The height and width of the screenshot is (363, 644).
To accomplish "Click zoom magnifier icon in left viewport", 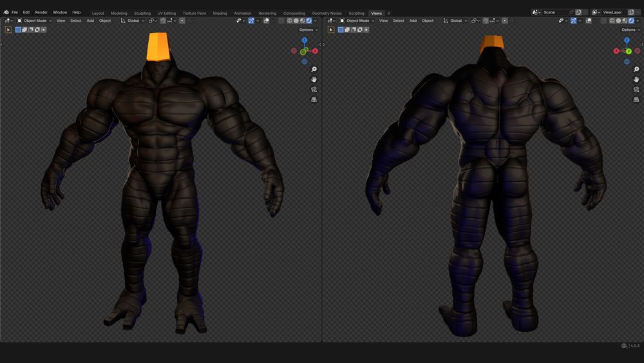I will pyautogui.click(x=314, y=69).
